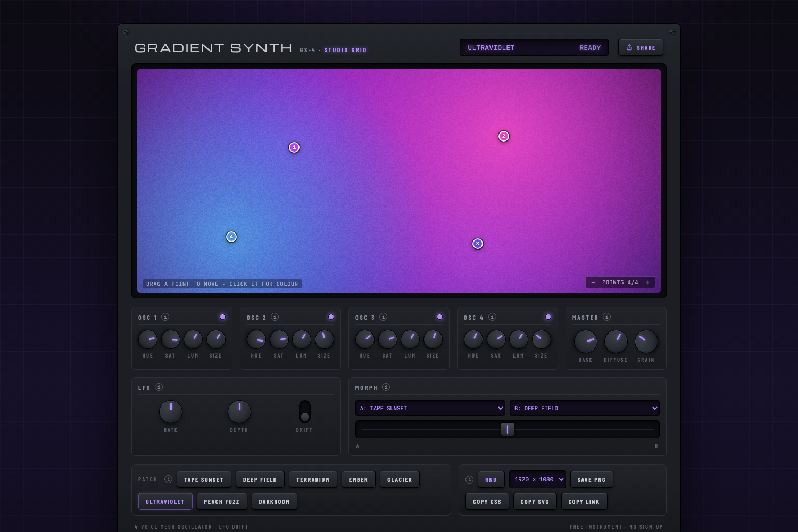The image size is (798, 532).
Task: Click the info icon beside RND
Action: pyautogui.click(x=470, y=479)
